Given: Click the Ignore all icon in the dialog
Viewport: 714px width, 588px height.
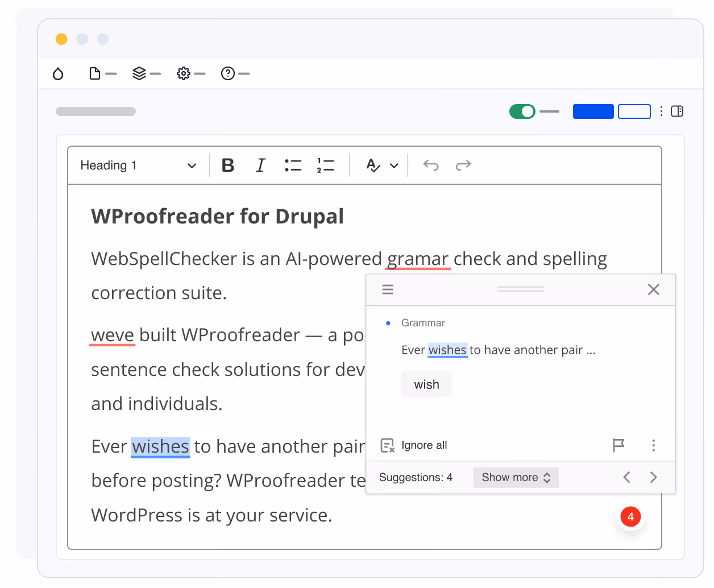Looking at the screenshot, I should click(x=387, y=445).
